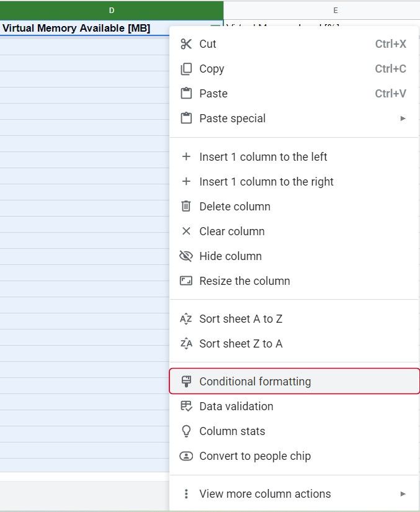The width and height of the screenshot is (420, 512).
Task: Click the Paste clipboard icon
Action: (186, 94)
